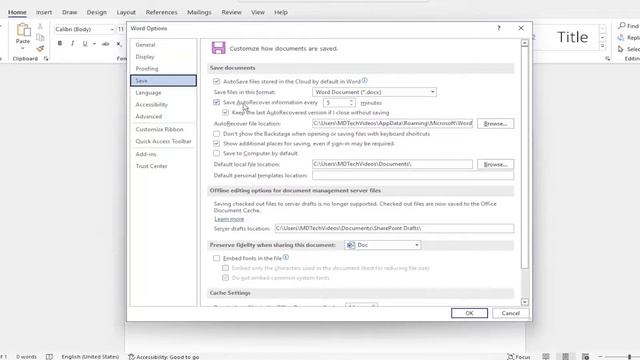Expand the styles gallery More arrow
The width and height of the screenshot is (640, 360).
click(602, 47)
